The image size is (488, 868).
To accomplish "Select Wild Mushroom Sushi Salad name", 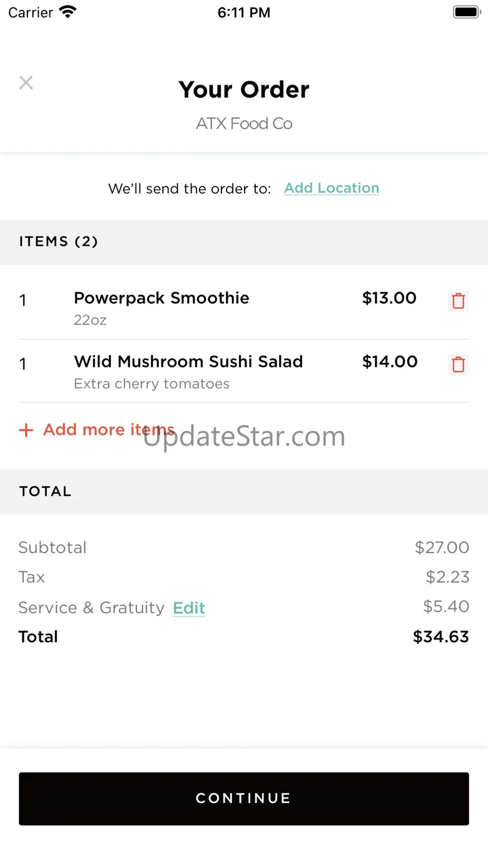I will [x=188, y=362].
